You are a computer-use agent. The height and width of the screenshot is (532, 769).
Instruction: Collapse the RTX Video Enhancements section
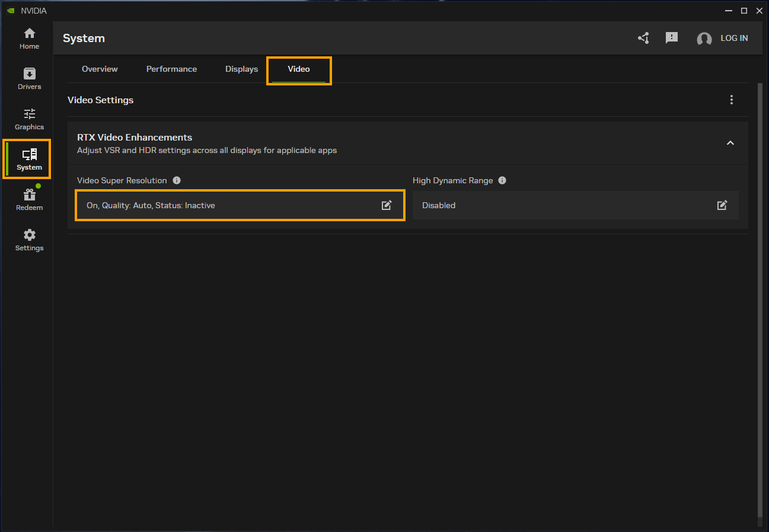(x=730, y=143)
